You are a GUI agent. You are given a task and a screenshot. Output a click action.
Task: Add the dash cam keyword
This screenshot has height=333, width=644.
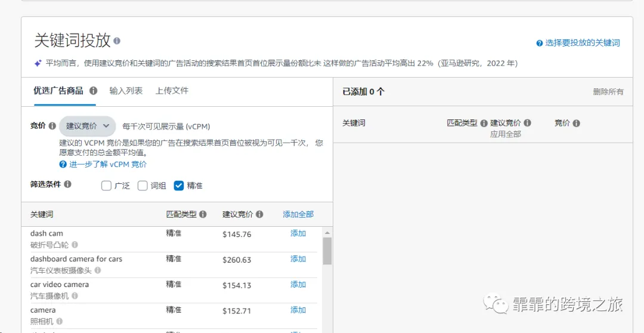click(298, 233)
